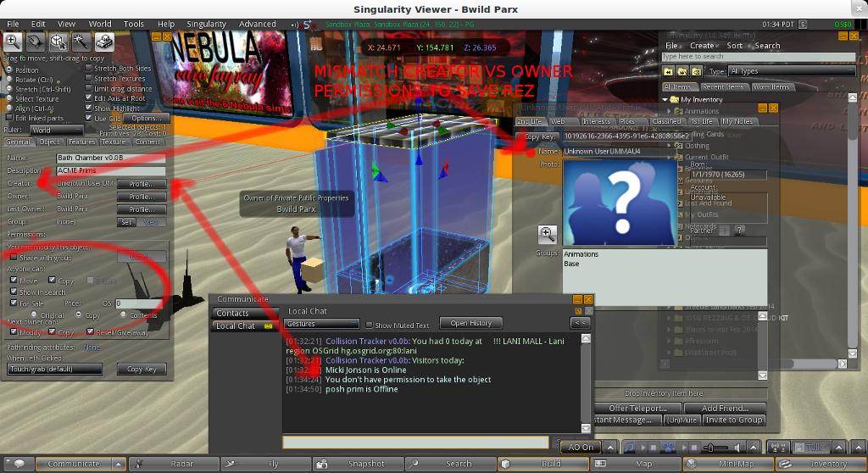This screenshot has height=473, width=868.
Task: Click the movie camera media icon
Action: (668, 448)
